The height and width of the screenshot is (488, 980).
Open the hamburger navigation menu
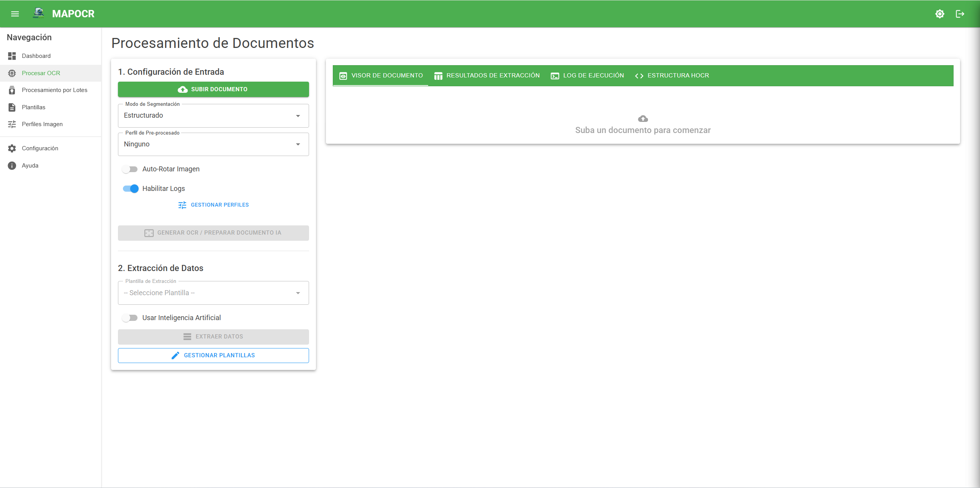click(x=15, y=14)
